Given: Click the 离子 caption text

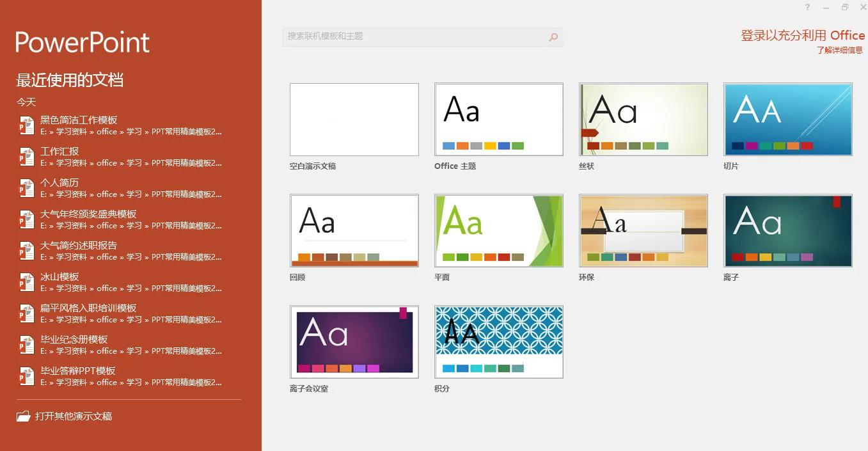Looking at the screenshot, I should tap(731, 278).
